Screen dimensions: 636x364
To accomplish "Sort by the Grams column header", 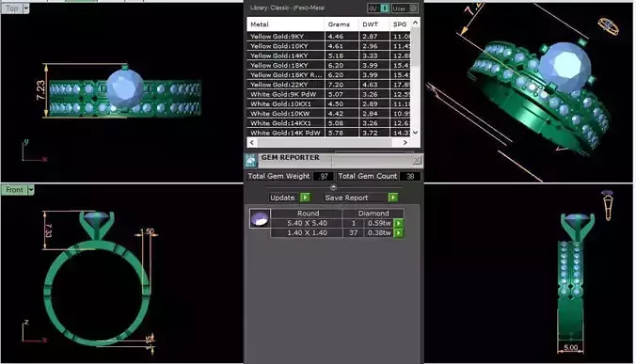I will [342, 24].
